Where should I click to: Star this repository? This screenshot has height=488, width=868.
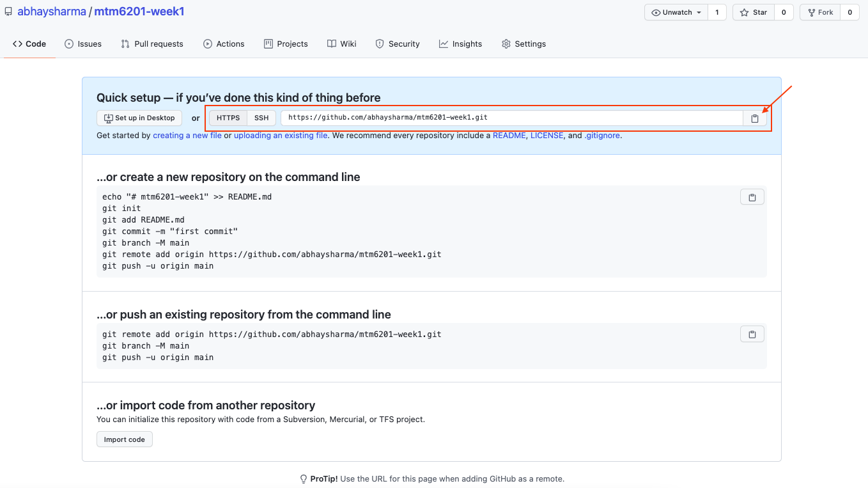(x=754, y=12)
